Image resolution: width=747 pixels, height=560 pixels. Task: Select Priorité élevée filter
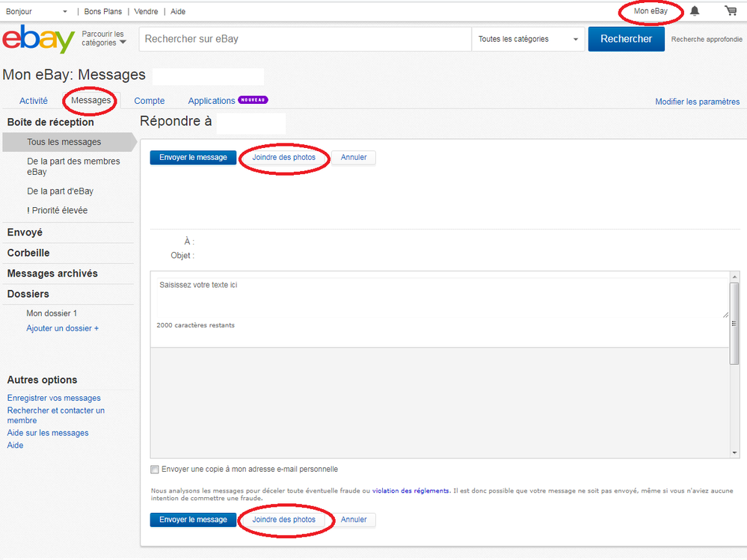coord(57,211)
